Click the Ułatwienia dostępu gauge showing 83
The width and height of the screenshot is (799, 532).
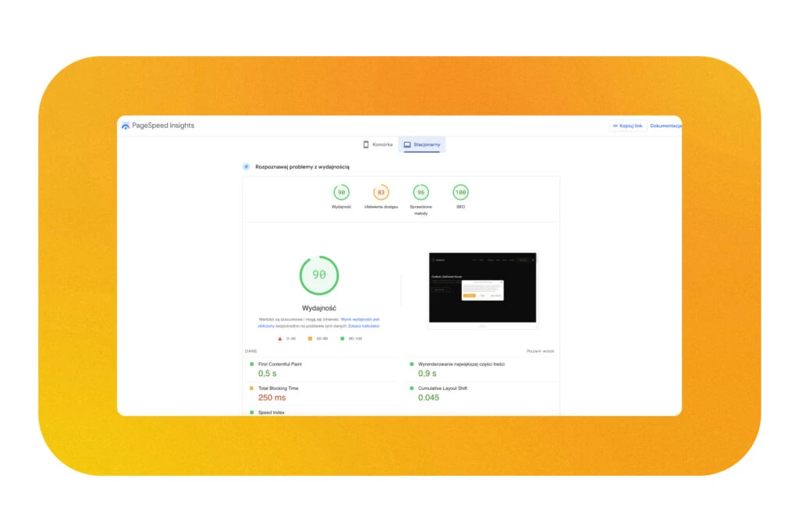click(381, 192)
